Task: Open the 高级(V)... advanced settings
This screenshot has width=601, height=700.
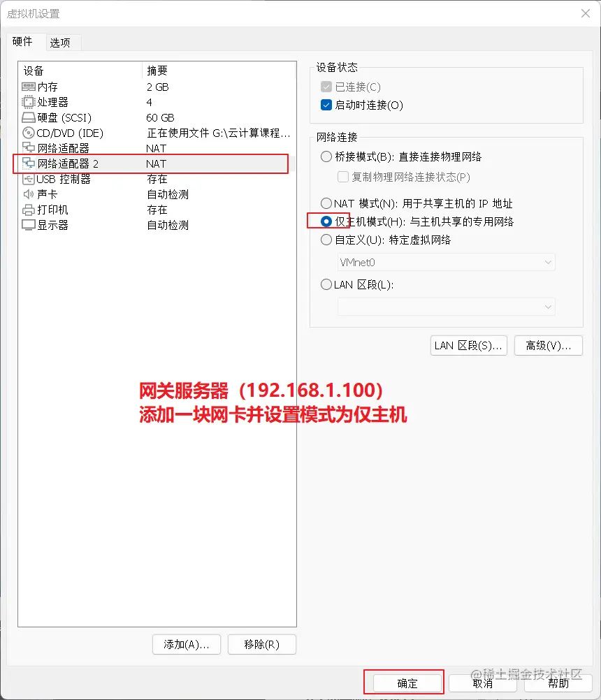Action: click(549, 346)
